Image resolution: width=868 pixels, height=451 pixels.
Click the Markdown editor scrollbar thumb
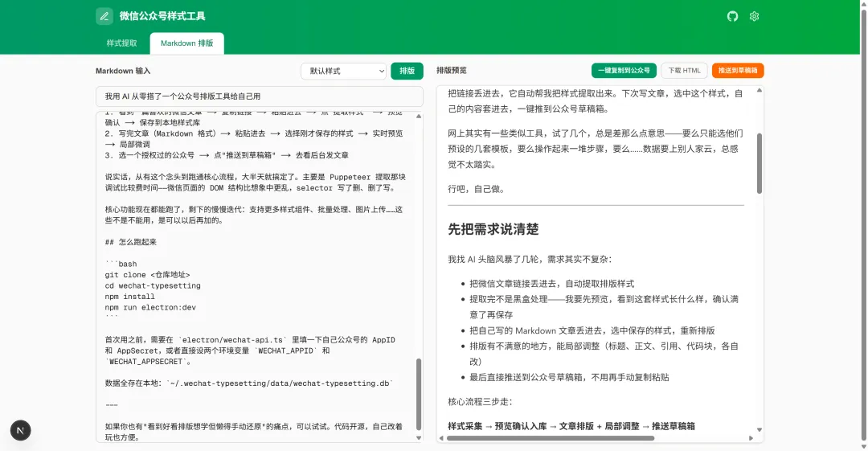click(x=419, y=394)
